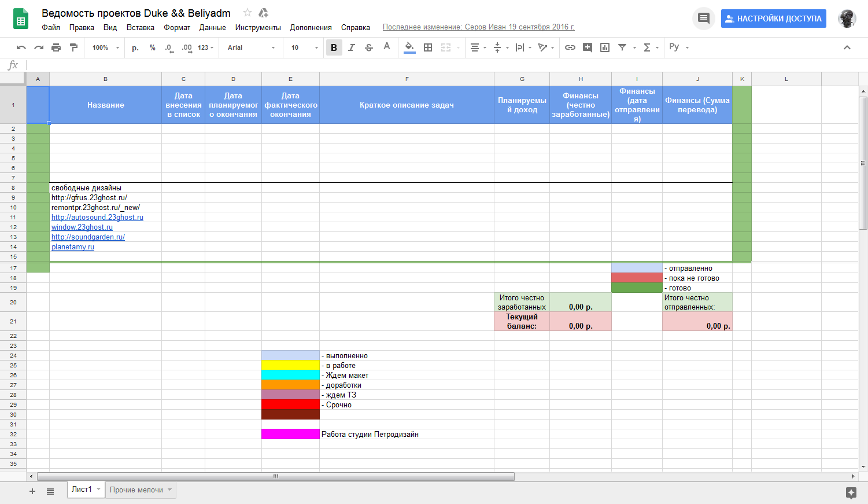Open the http://soundgarden.ru/ link
Screen dimensions: 868x504
[x=88, y=237]
